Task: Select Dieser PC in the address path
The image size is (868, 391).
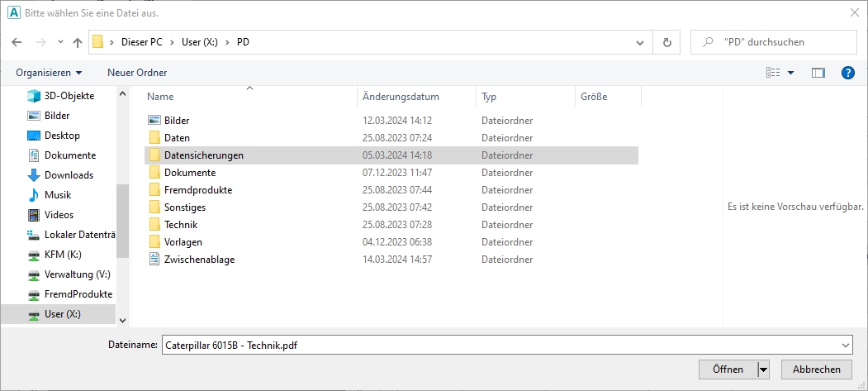Action: point(142,42)
